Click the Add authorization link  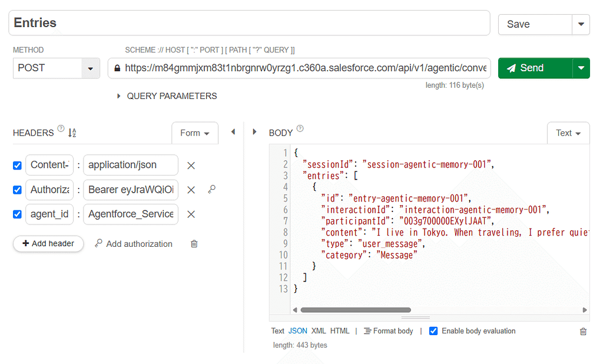(134, 244)
